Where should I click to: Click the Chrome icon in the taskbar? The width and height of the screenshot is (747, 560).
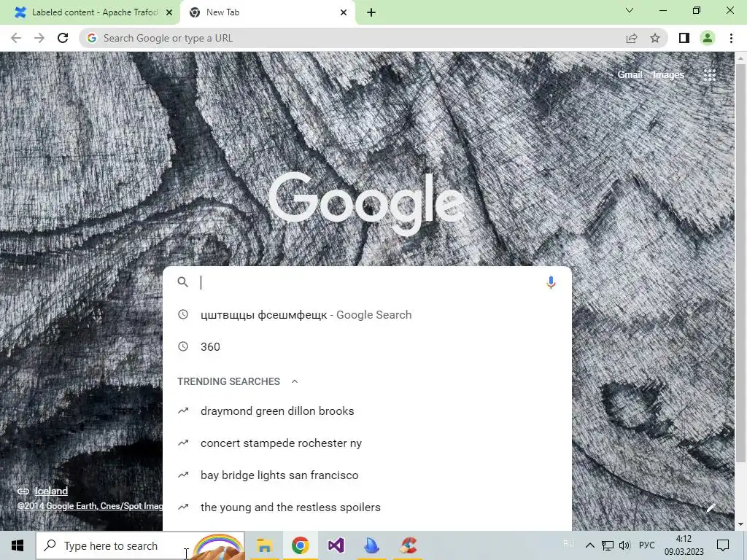pos(300,545)
